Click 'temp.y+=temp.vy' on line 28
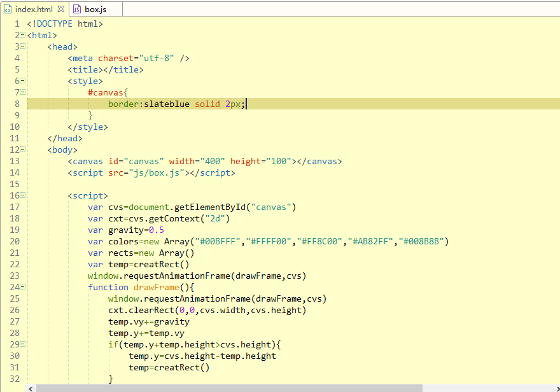The height and width of the screenshot is (392, 560). tap(146, 333)
